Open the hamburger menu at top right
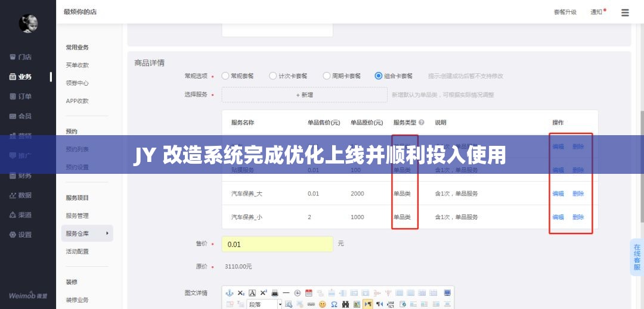 pyautogui.click(x=625, y=13)
